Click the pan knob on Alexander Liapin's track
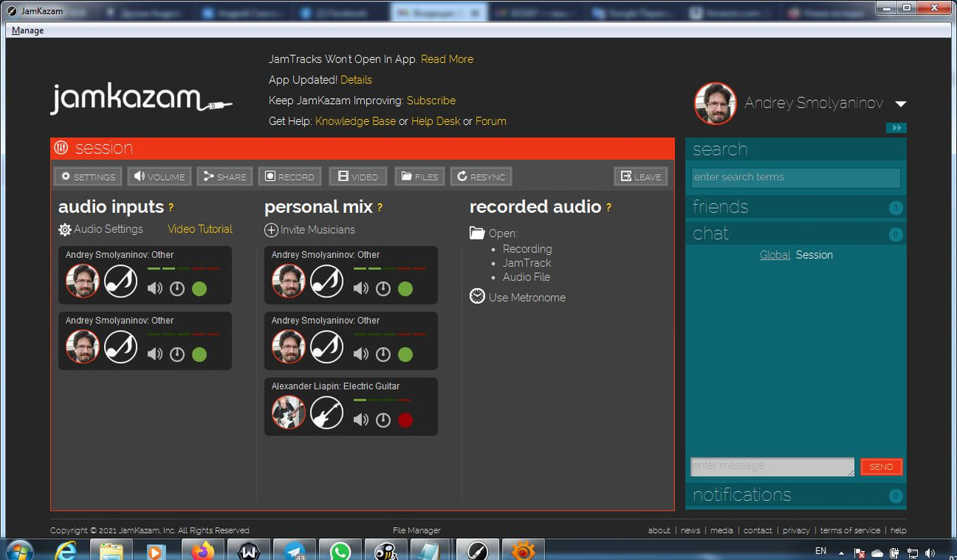 (x=384, y=420)
